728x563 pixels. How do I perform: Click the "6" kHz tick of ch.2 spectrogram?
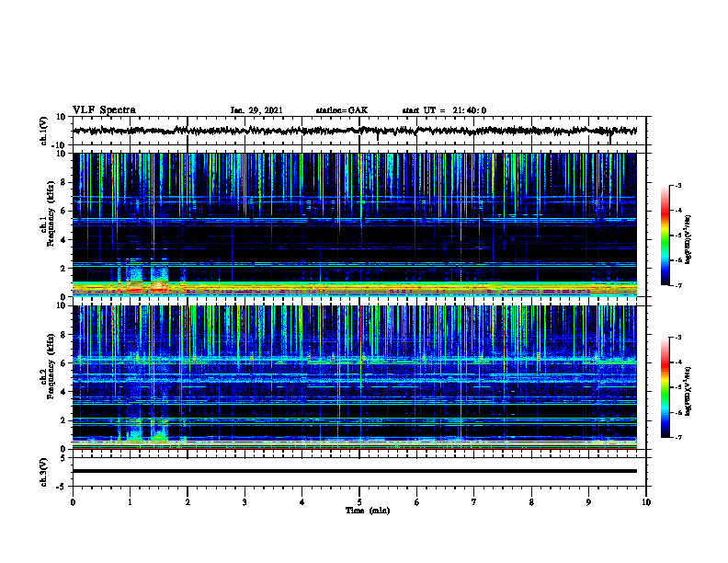pyautogui.click(x=63, y=363)
